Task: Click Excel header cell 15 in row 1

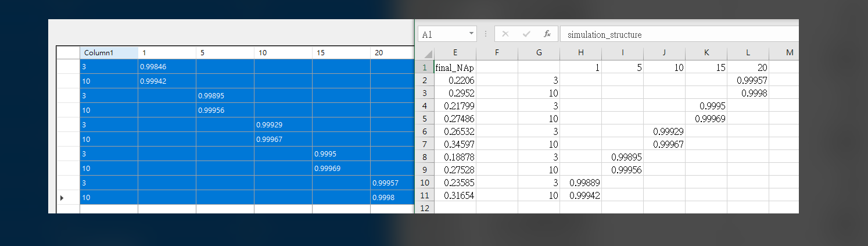Action: [706, 67]
